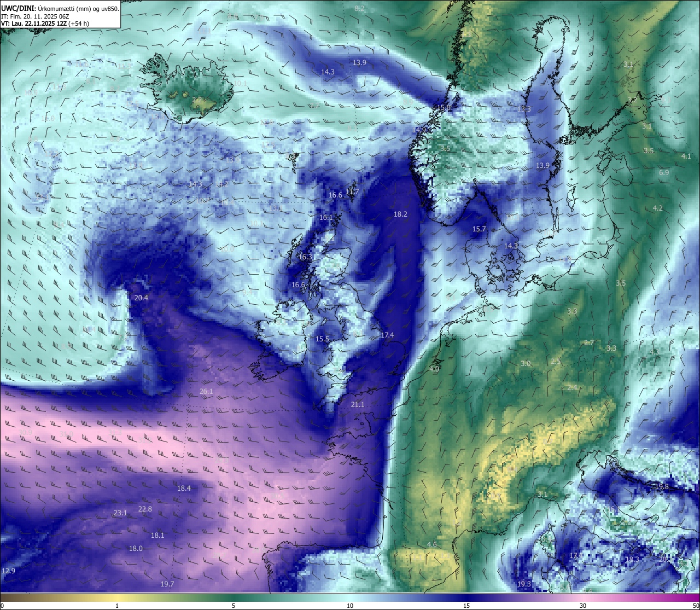
Task: Select the 19.3 value in the Mediterranean
Action: [x=524, y=584]
